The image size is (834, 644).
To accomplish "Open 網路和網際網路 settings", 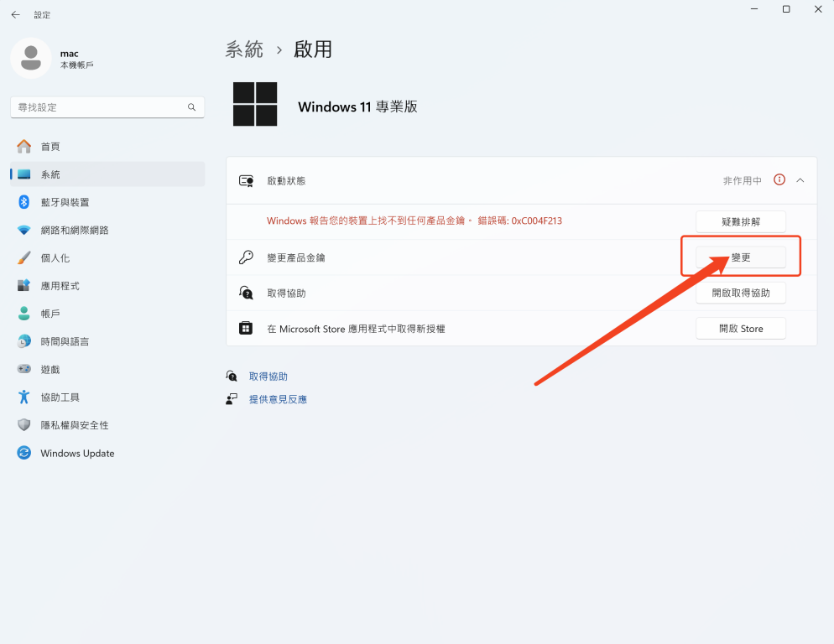I will [74, 230].
